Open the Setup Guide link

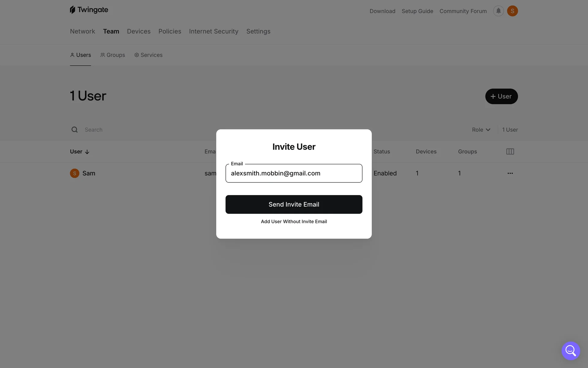click(x=417, y=11)
